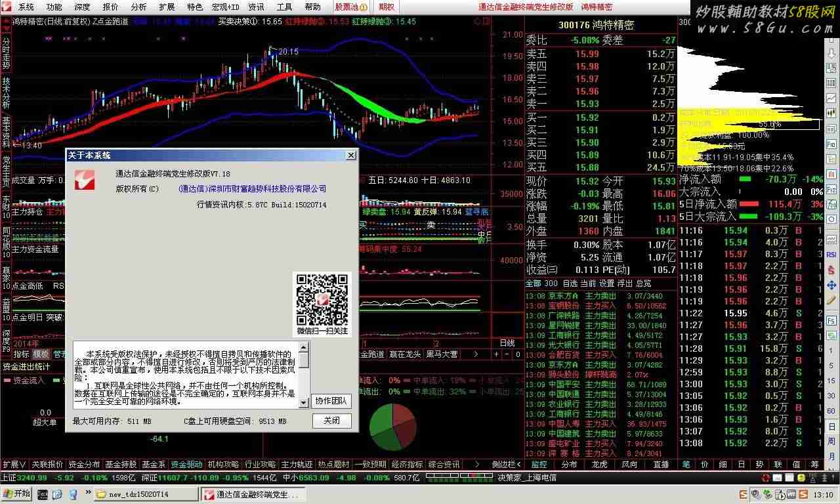Select the 筹 tab at bottom right
Image resolution: width=840 pixels, height=504 pixels.
click(x=814, y=465)
